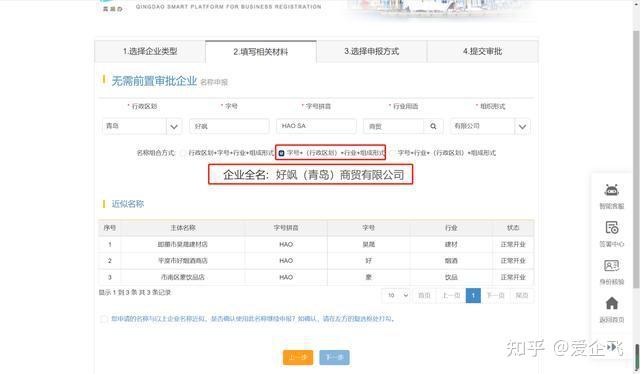Viewport: 640px width, 374px height.
Task: Click the record count text 显示 1 到 3 条
Action: 135,292
